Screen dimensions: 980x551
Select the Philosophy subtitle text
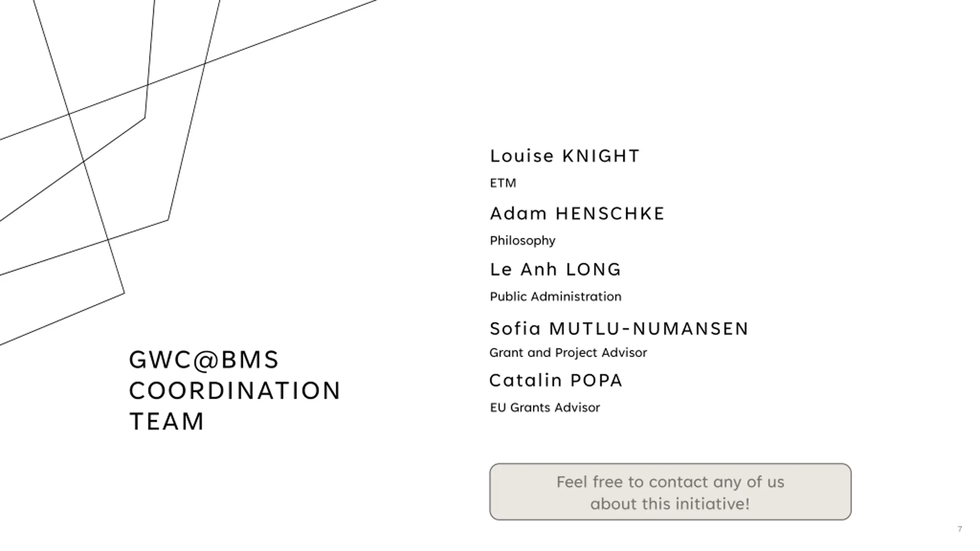523,241
